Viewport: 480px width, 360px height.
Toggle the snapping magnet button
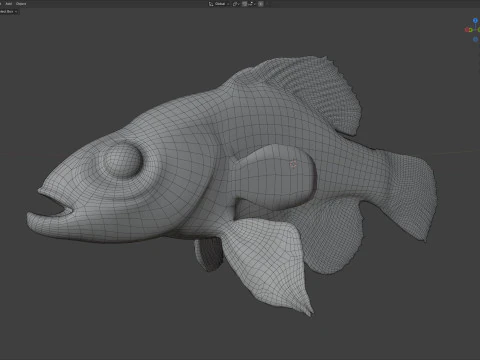pos(245,4)
